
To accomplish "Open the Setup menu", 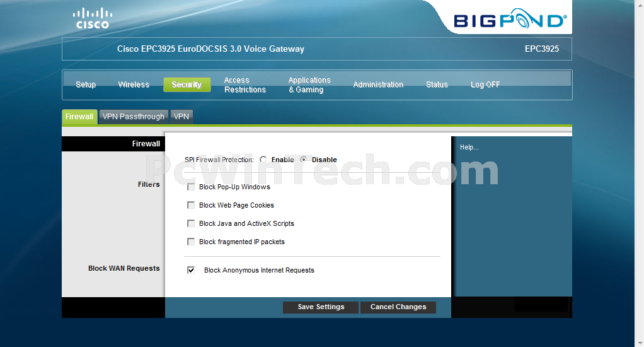I will [86, 85].
